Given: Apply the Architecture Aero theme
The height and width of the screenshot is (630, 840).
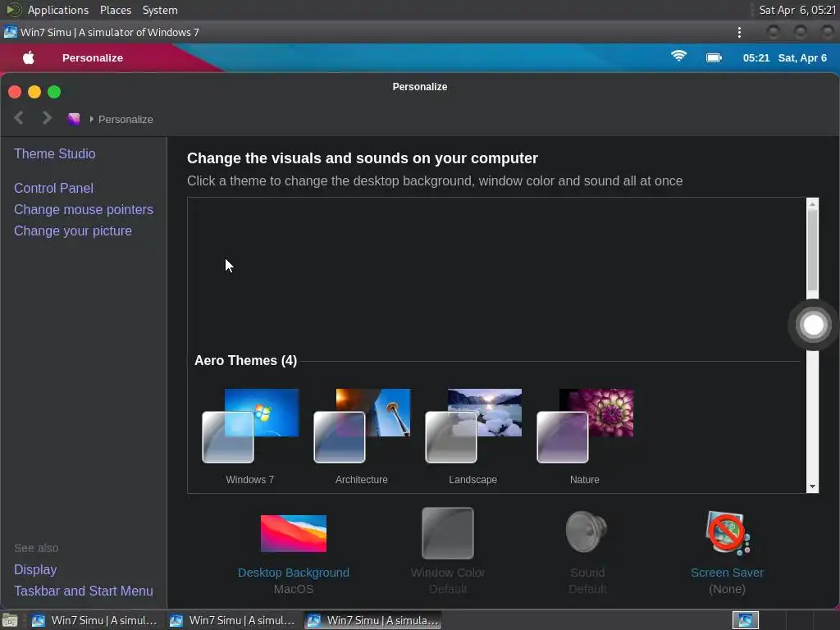Looking at the screenshot, I should pyautogui.click(x=362, y=426).
